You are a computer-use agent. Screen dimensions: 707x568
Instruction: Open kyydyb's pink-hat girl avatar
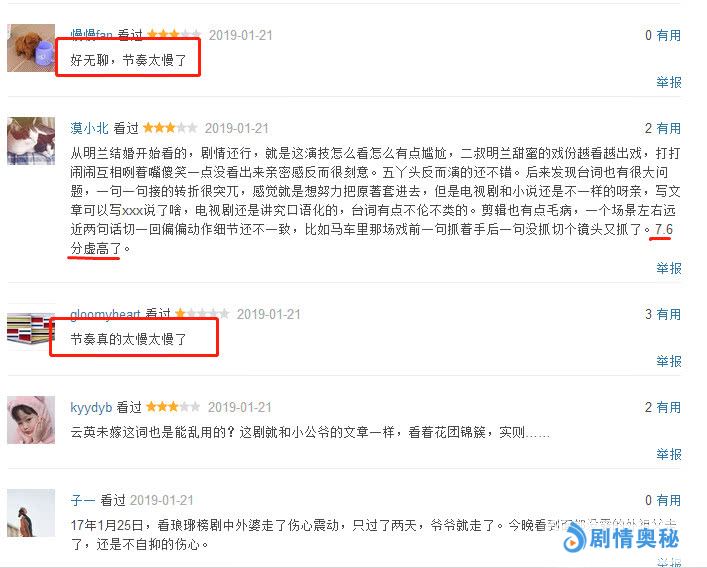point(31,420)
